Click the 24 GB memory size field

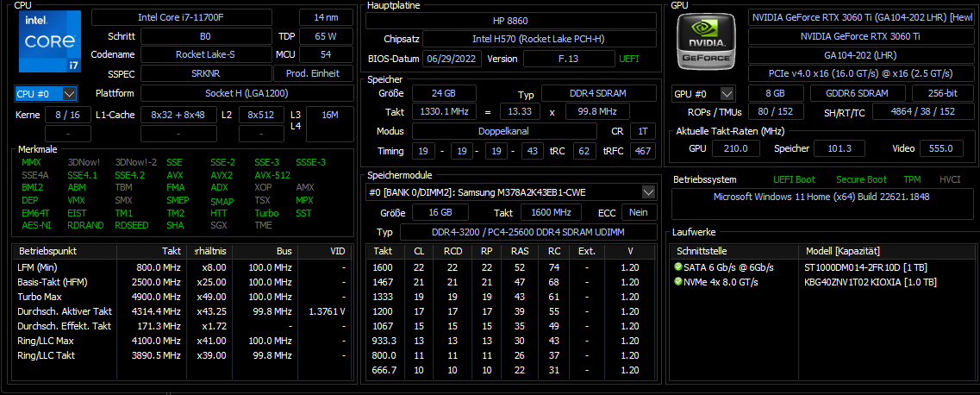(444, 94)
